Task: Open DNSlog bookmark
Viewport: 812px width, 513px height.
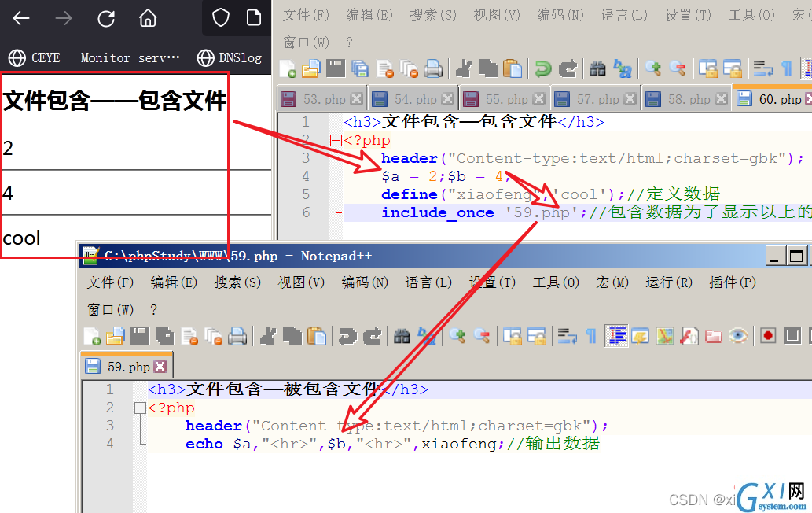Action: coord(230,57)
